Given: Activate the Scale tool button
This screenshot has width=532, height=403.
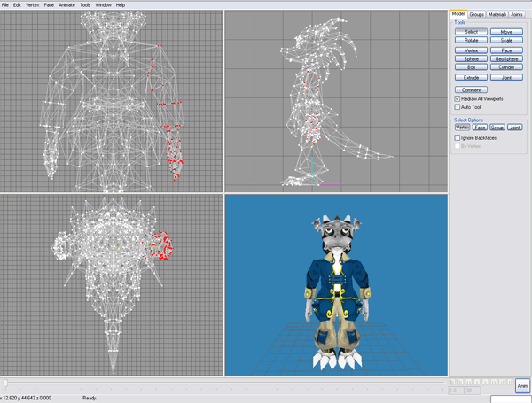Looking at the screenshot, I should pyautogui.click(x=506, y=40).
